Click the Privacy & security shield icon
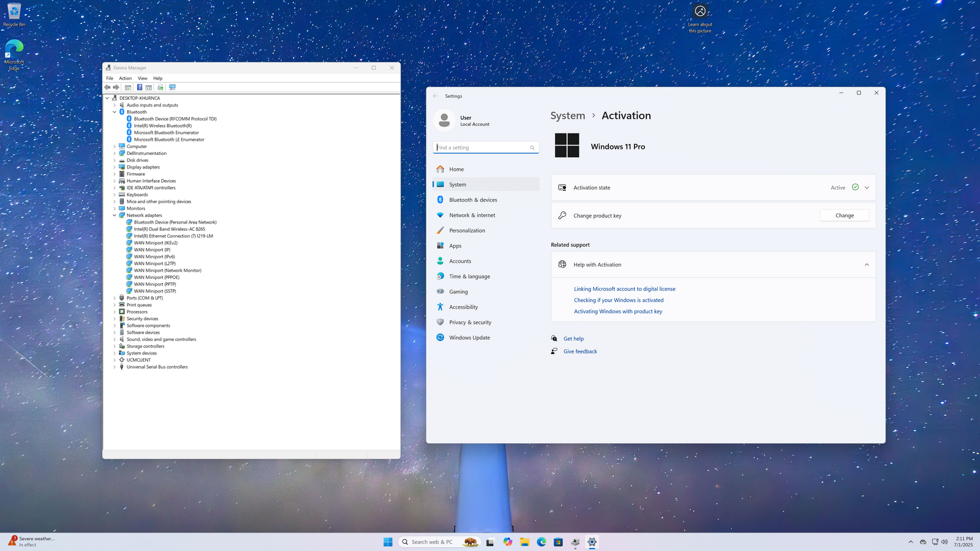 pyautogui.click(x=440, y=322)
